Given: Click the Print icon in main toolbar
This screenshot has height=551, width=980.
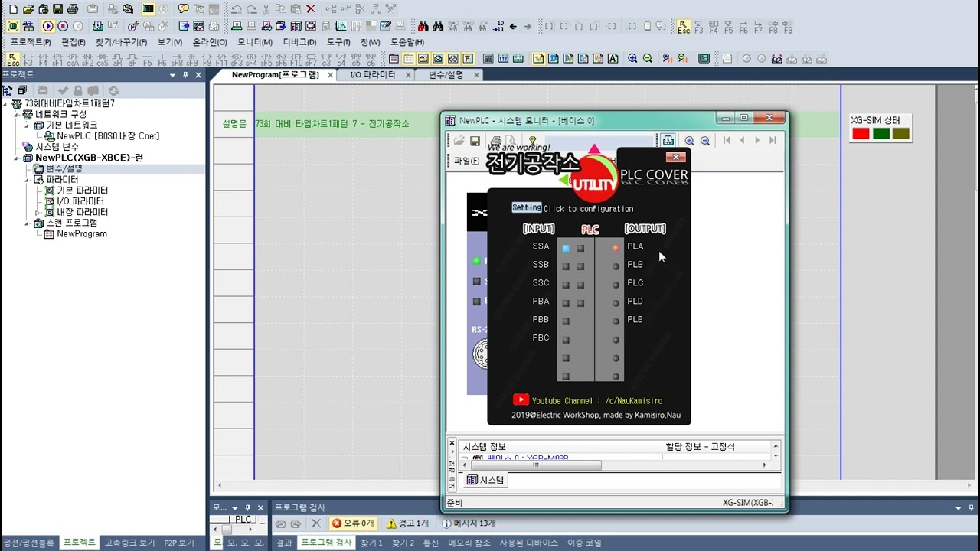Looking at the screenshot, I should pos(73,9).
